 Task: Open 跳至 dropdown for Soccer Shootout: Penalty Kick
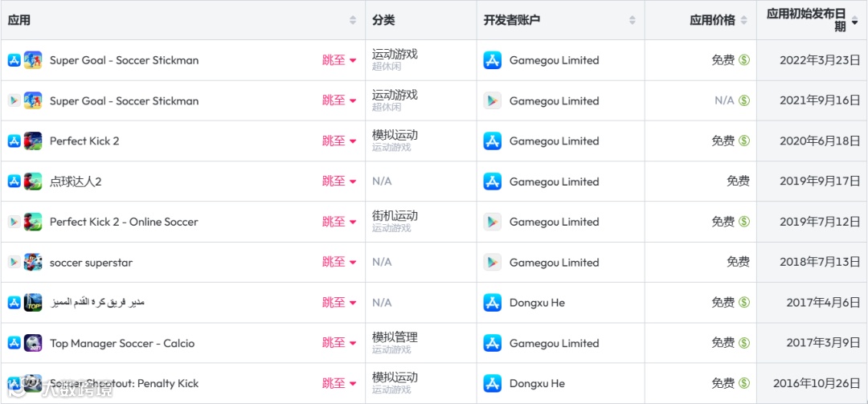point(339,384)
